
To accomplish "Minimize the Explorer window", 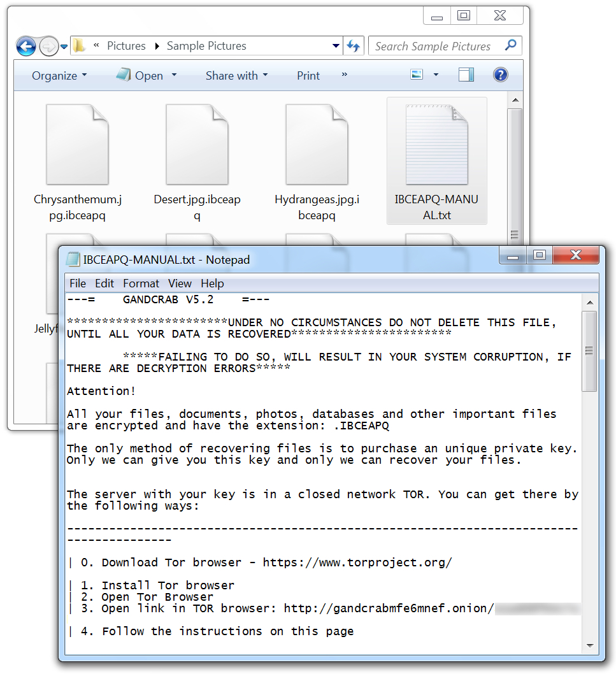I will (437, 17).
